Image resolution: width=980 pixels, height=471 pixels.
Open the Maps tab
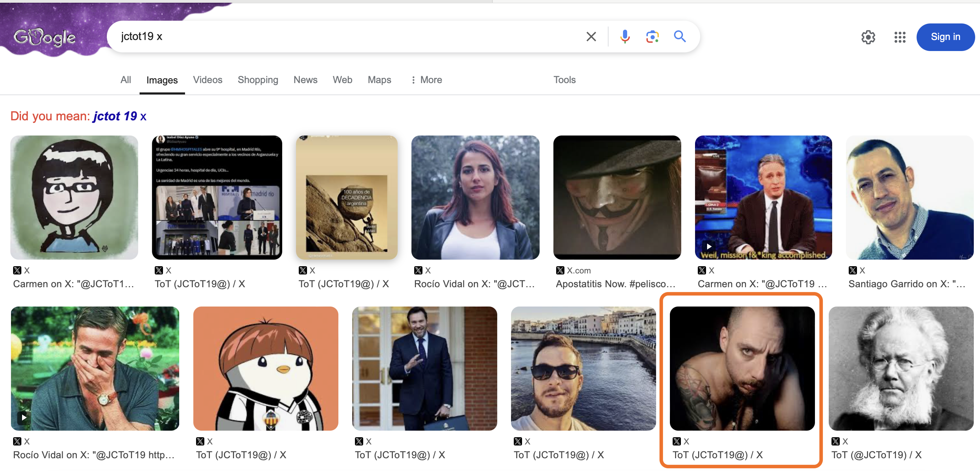pos(379,80)
